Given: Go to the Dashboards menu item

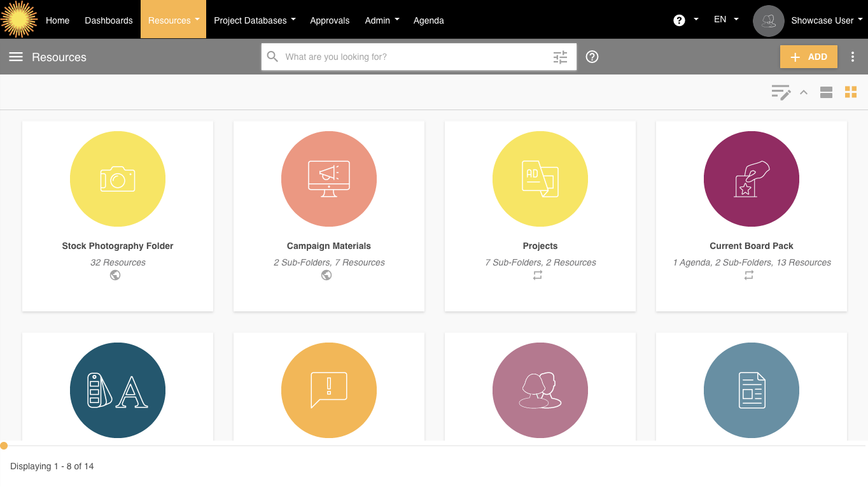Looking at the screenshot, I should point(109,20).
